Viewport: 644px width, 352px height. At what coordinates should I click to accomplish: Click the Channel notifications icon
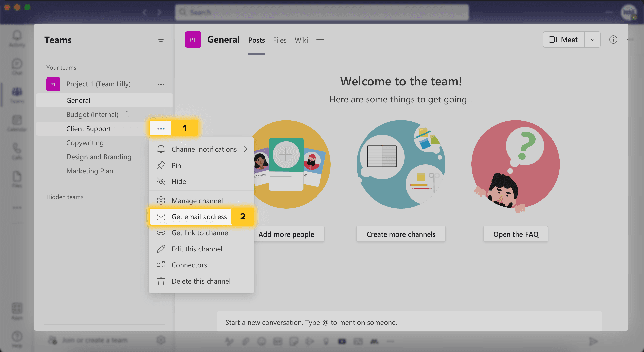161,149
